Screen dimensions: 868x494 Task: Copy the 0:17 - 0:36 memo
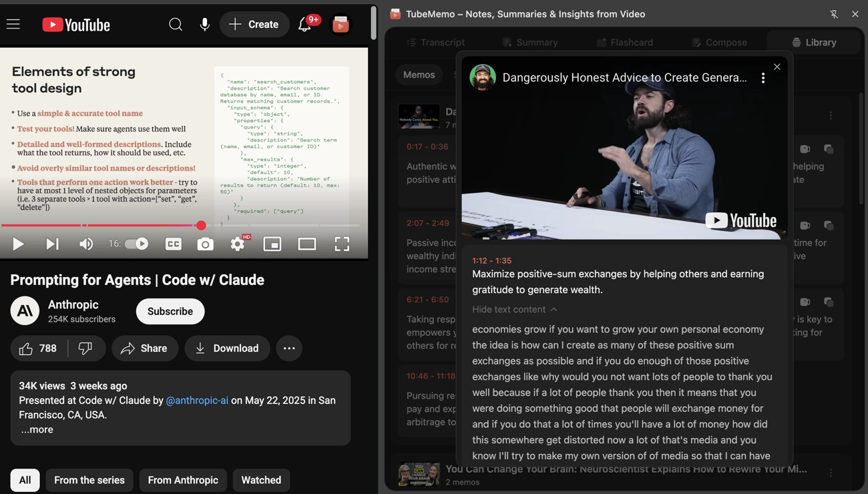pos(829,150)
